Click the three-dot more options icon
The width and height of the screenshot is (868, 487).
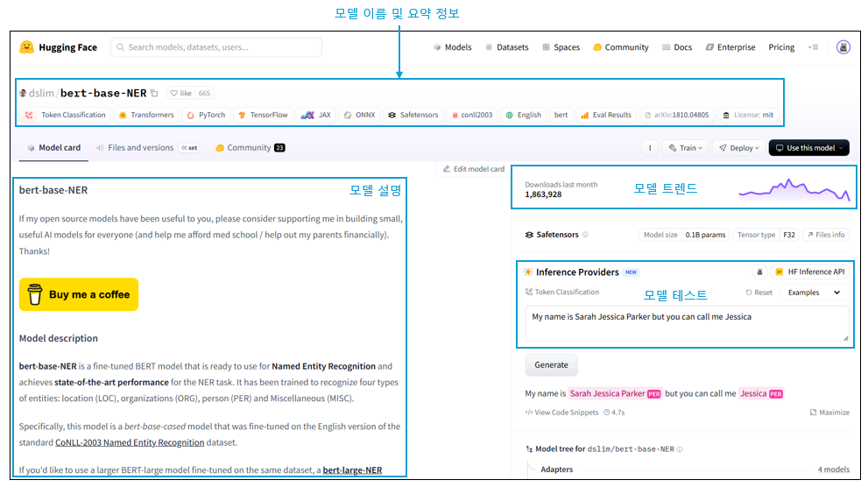(650, 148)
